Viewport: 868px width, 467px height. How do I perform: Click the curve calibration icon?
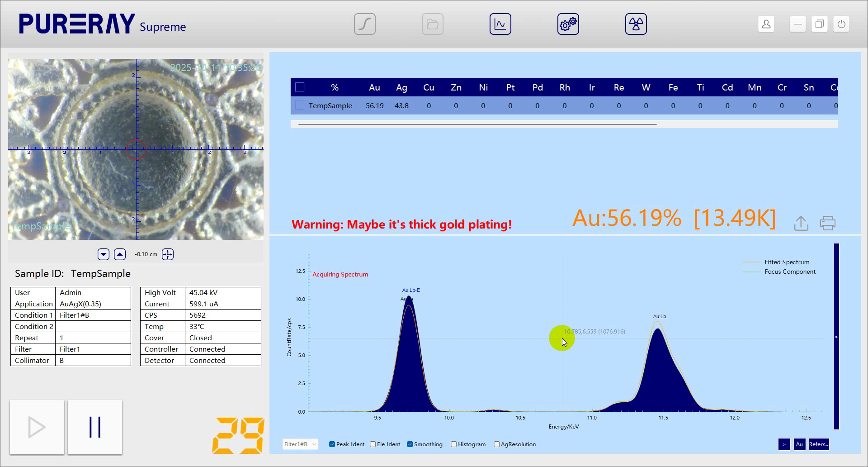[x=364, y=24]
